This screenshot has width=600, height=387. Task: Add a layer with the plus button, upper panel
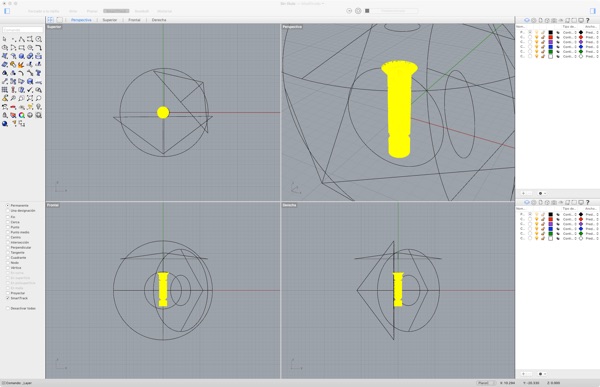coord(523,193)
